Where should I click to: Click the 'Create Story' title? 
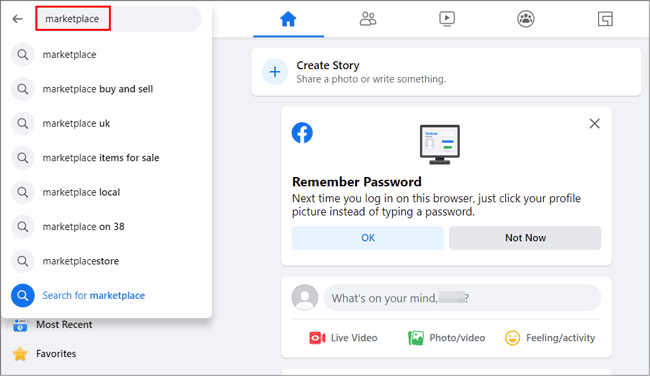(327, 65)
